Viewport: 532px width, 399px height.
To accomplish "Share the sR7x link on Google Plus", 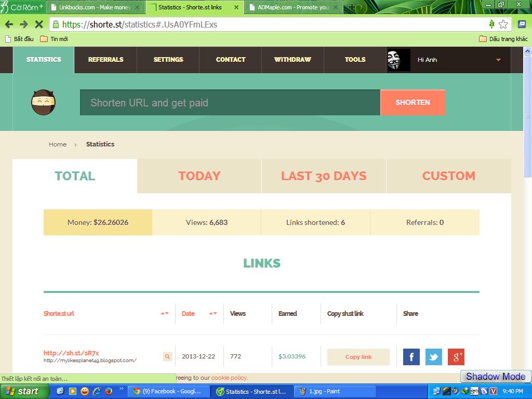I will (456, 357).
